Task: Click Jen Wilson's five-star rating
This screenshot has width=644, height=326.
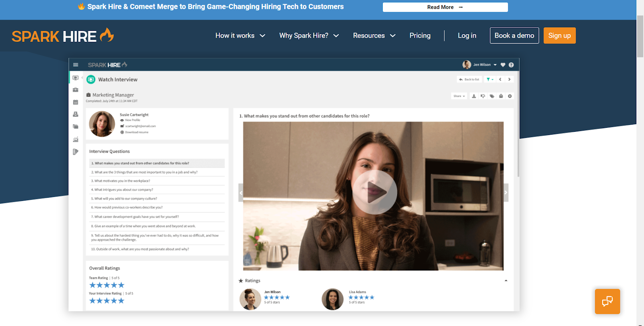Action: click(277, 297)
